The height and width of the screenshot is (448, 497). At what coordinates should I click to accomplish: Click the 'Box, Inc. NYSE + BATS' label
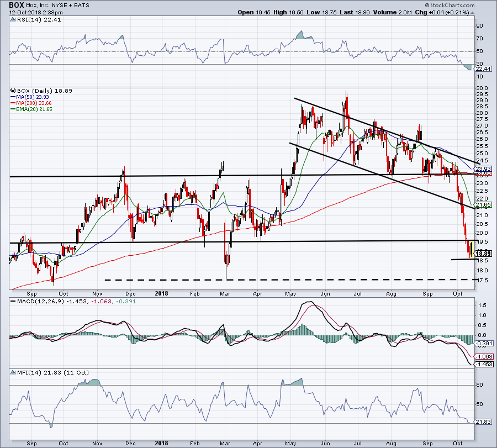tap(57, 6)
